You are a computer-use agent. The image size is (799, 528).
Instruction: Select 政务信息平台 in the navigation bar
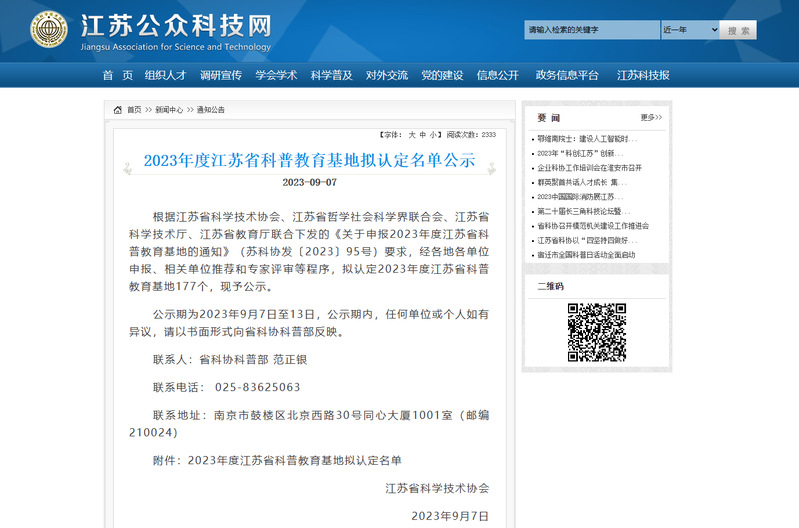(x=567, y=75)
